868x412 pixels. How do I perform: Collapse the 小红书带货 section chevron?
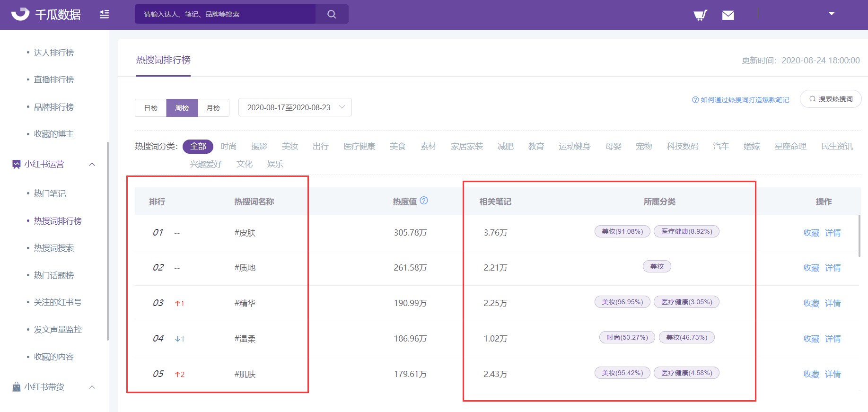pyautogui.click(x=92, y=387)
